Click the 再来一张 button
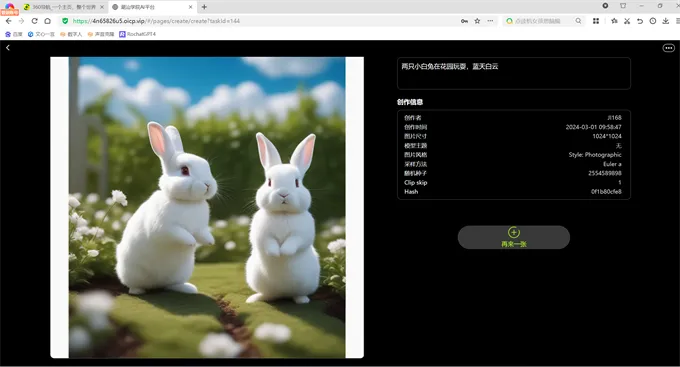 514,237
